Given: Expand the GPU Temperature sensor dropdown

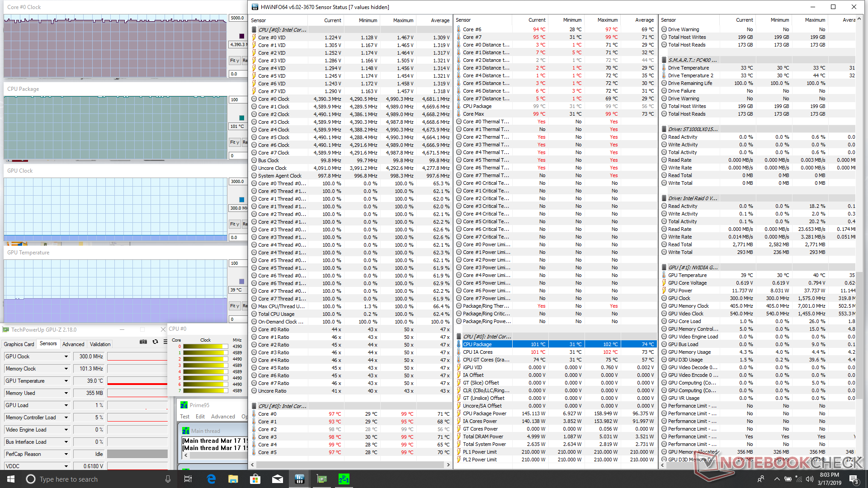Looking at the screenshot, I should [x=66, y=381].
